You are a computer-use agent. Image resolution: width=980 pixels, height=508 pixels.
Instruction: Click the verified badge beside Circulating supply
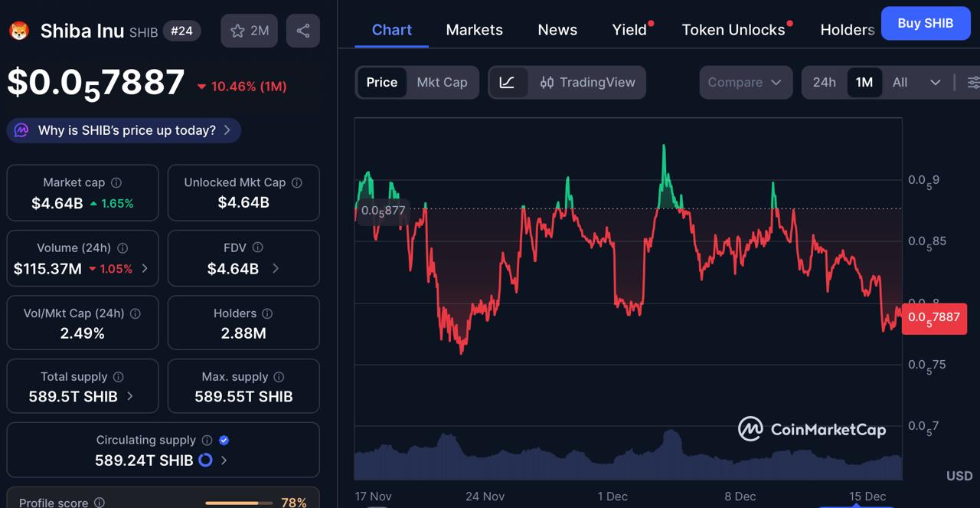click(224, 440)
